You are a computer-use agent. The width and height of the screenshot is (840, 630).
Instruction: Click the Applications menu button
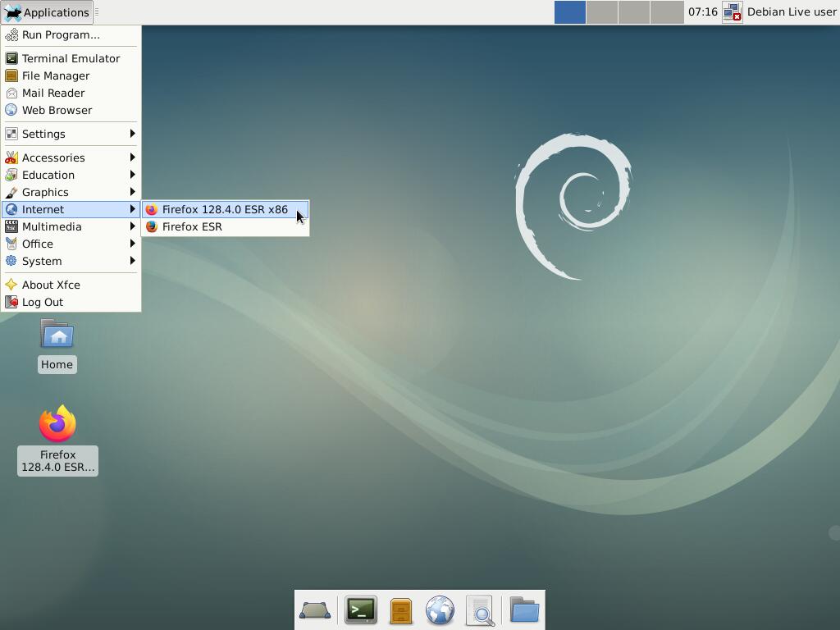click(x=47, y=12)
